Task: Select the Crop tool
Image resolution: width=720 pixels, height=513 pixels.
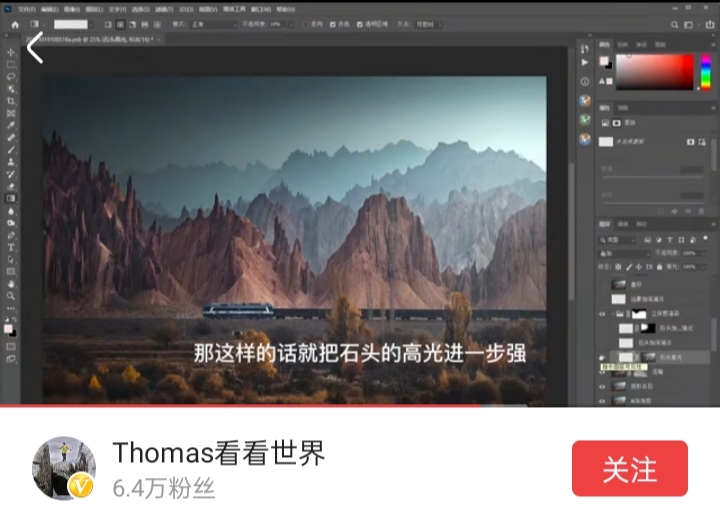Action: click(11, 101)
